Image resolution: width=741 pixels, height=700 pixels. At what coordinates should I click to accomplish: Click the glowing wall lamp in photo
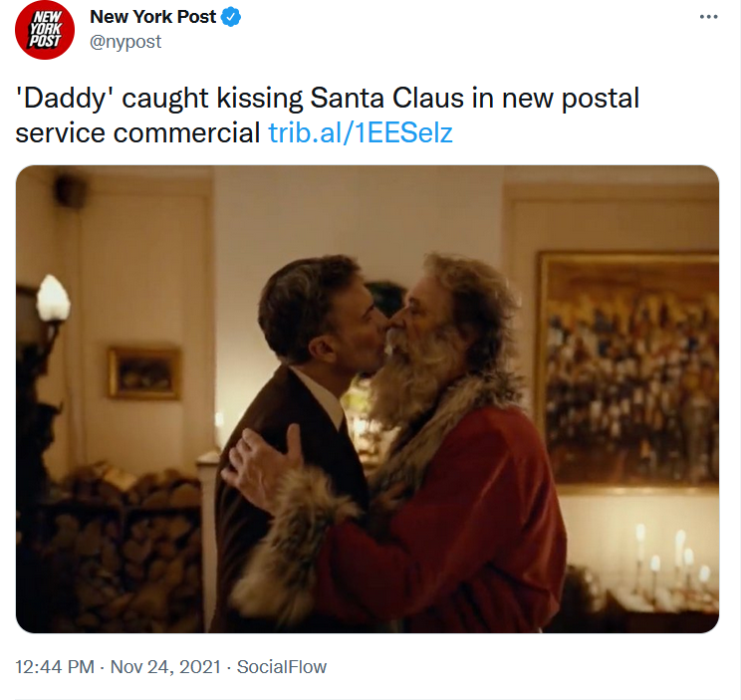53,299
